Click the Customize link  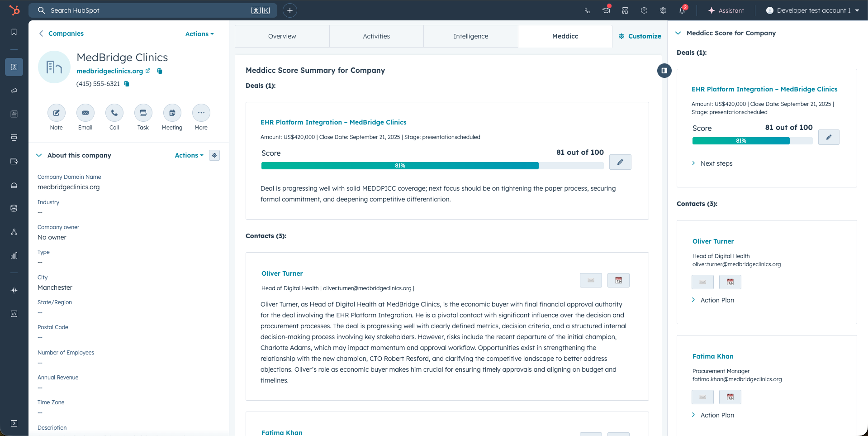[640, 36]
